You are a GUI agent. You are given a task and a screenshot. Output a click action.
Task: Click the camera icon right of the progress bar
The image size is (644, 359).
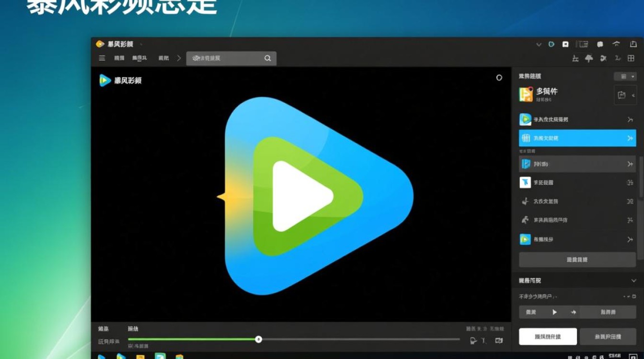(x=499, y=340)
